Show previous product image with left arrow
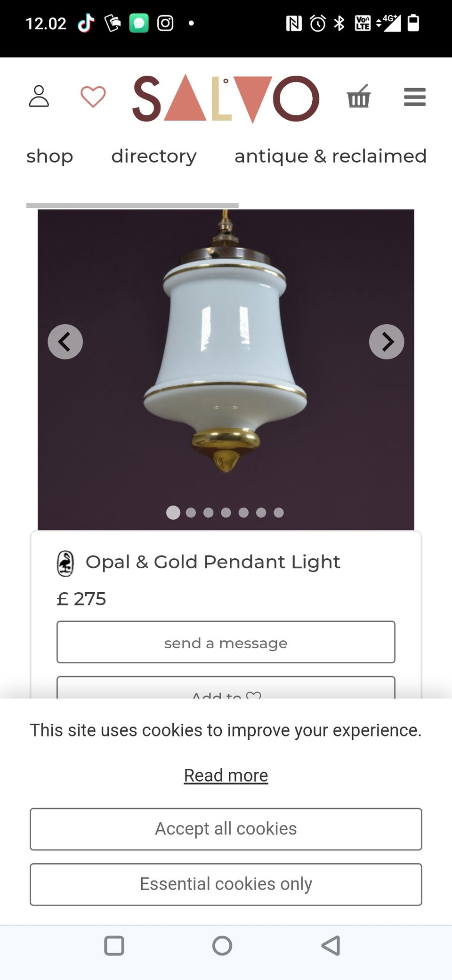 pos(65,342)
